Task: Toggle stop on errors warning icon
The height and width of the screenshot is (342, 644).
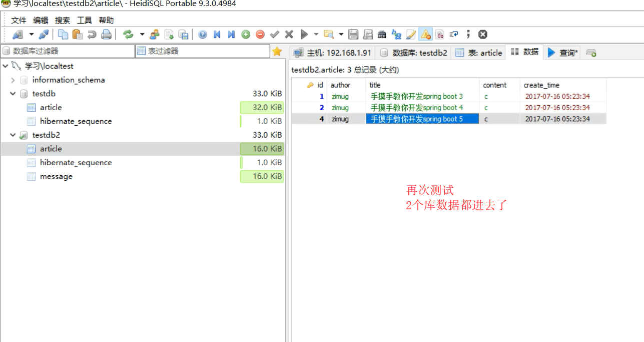Action: pos(425,35)
